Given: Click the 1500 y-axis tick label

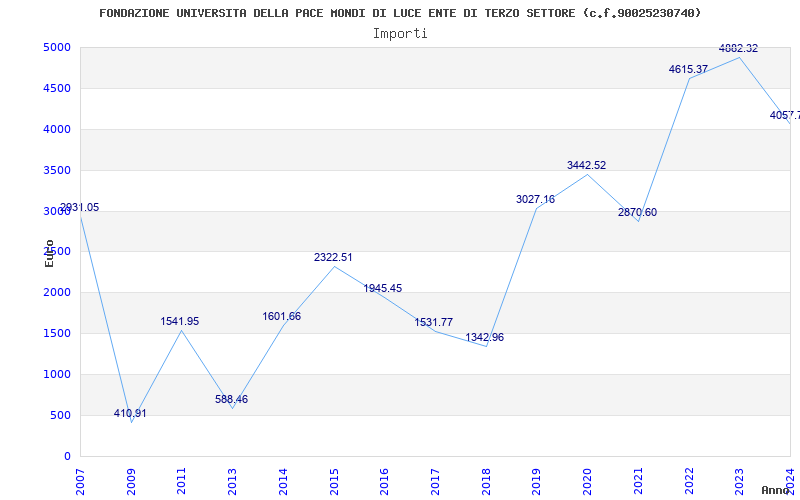Looking at the screenshot, I should tap(57, 334).
